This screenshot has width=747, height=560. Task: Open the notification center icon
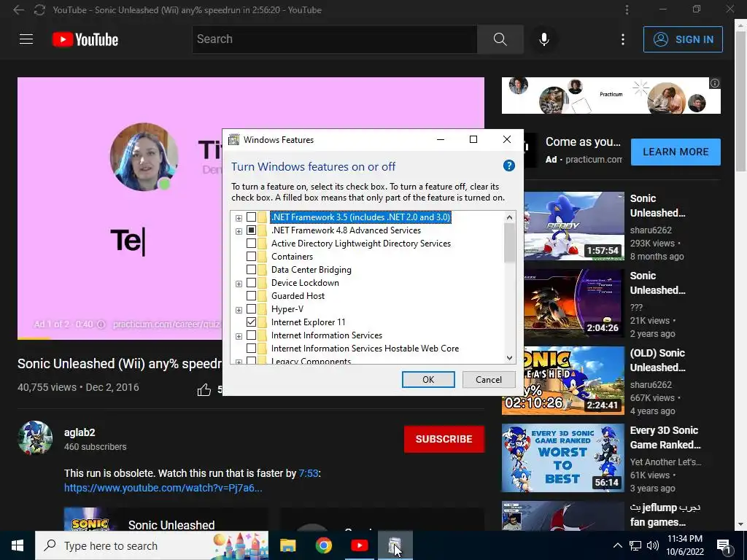tap(724, 545)
